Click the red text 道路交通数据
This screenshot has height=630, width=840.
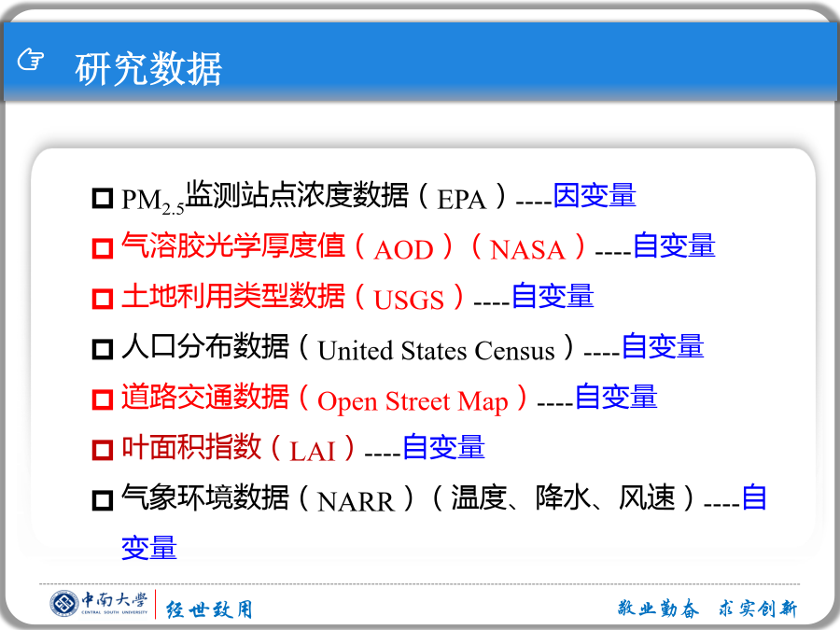[205, 397]
